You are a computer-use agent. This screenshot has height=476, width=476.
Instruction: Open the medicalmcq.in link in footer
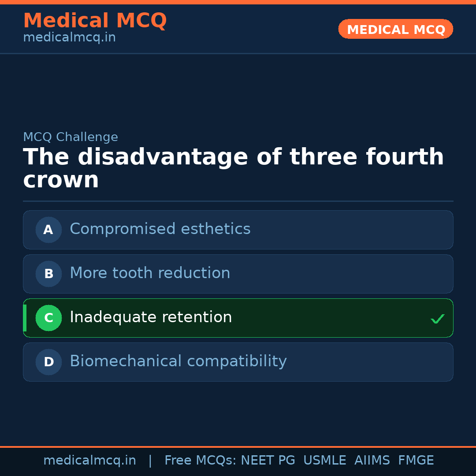89,461
